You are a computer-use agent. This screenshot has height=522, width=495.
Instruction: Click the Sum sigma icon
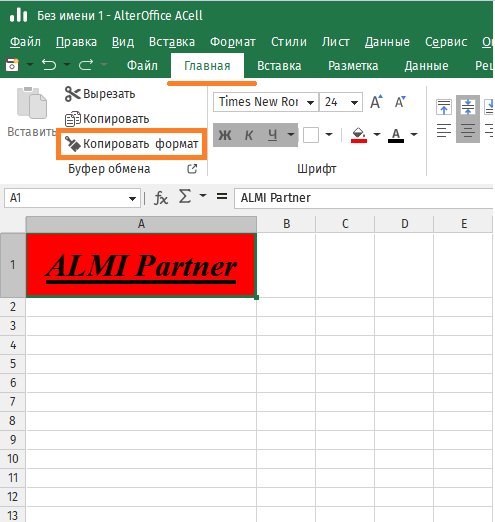pos(185,196)
